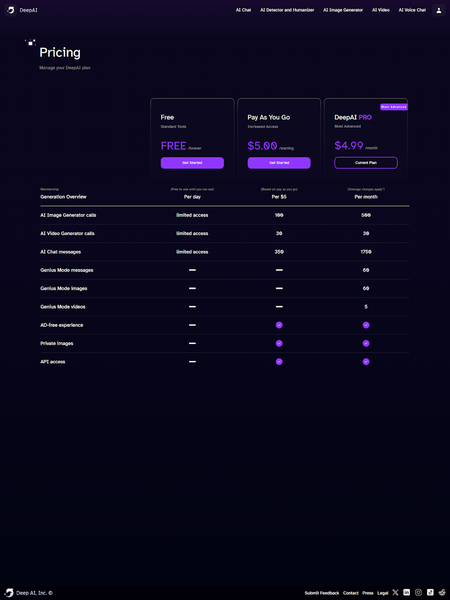This screenshot has width=450, height=600.
Task: Click Current Plan button on DeepAI PRO
Action: pyautogui.click(x=366, y=163)
